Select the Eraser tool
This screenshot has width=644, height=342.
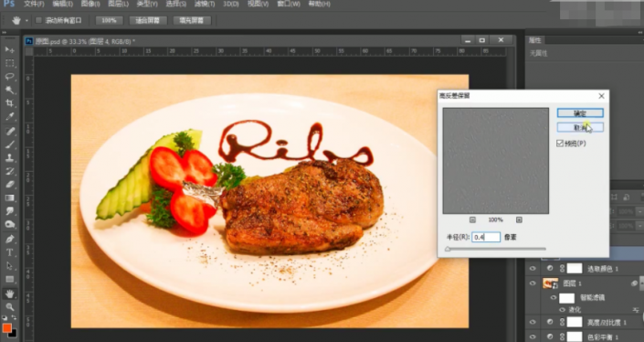[x=9, y=185]
